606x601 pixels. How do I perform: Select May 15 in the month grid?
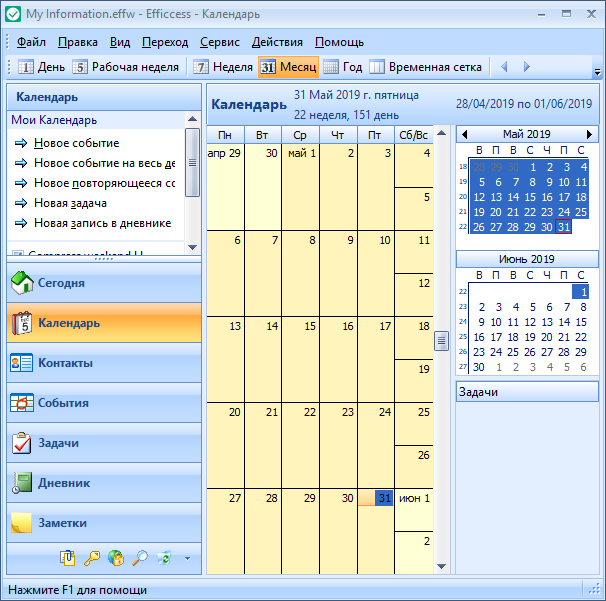coord(300,359)
